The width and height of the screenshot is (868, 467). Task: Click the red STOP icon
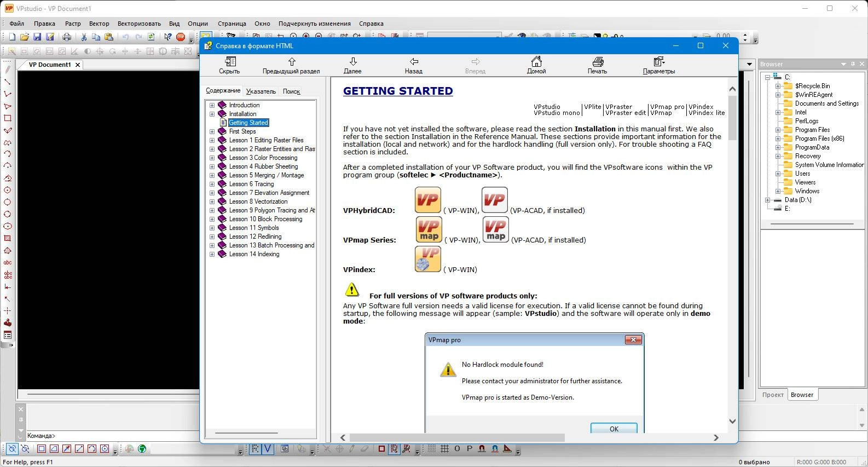pyautogui.click(x=181, y=37)
